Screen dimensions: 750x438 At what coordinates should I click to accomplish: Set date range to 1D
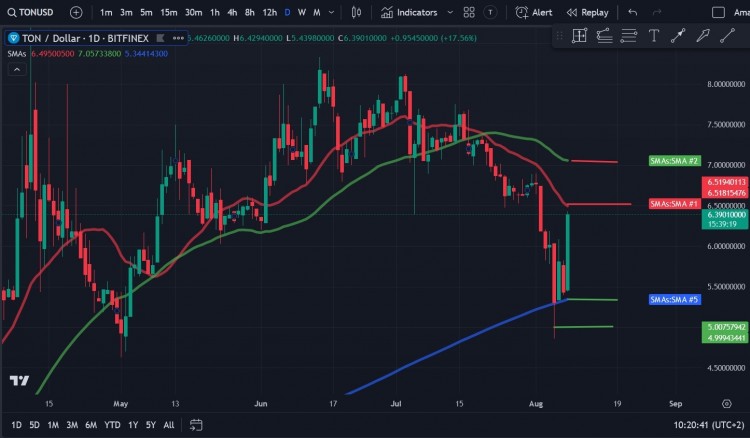[x=16, y=425]
